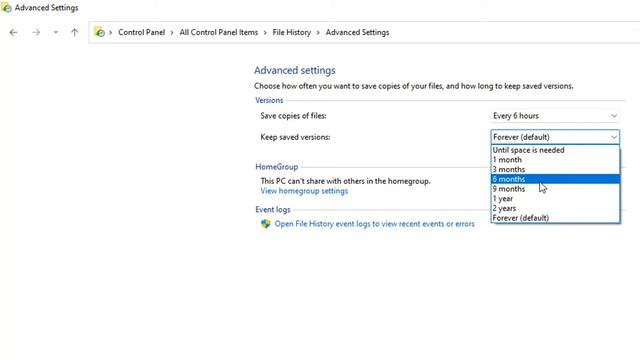640x360 pixels.
Task: Click the Advanced Settings title bar icon
Action: (x=6, y=7)
